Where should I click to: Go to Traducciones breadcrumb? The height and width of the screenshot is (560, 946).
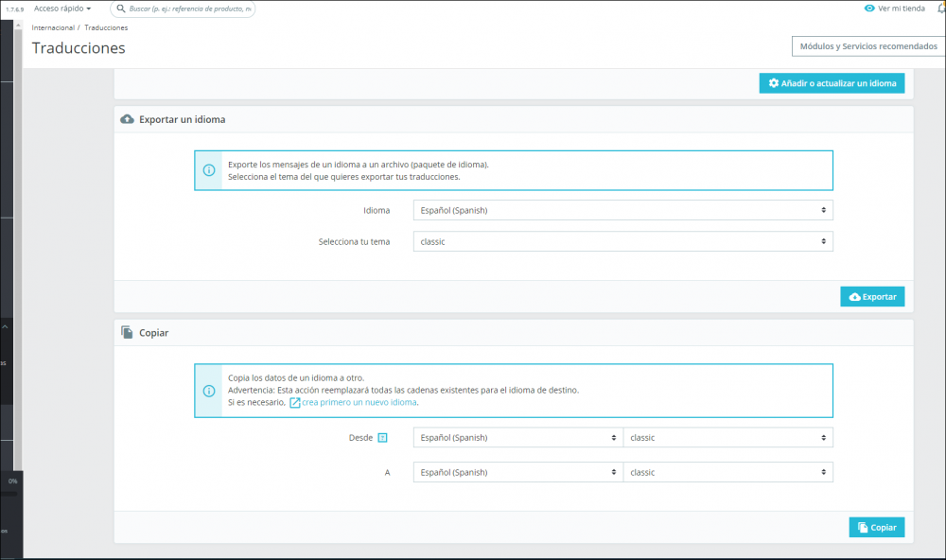[106, 27]
